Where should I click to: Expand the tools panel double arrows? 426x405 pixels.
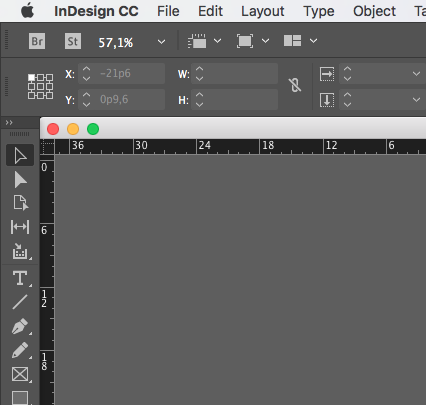(x=9, y=123)
